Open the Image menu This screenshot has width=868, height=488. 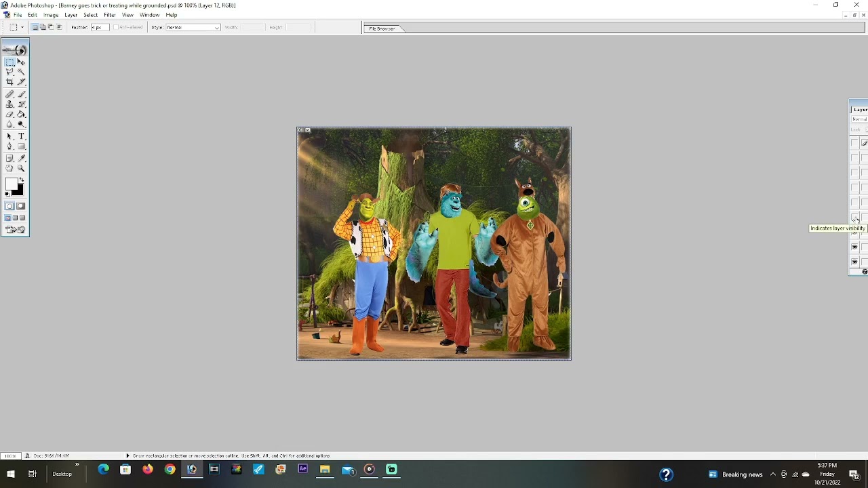click(51, 15)
